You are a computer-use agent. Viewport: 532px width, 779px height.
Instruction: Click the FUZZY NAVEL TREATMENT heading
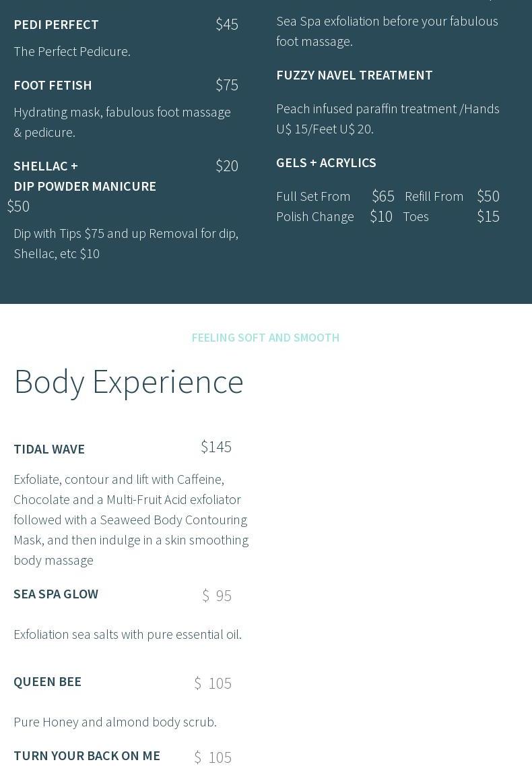point(354,75)
